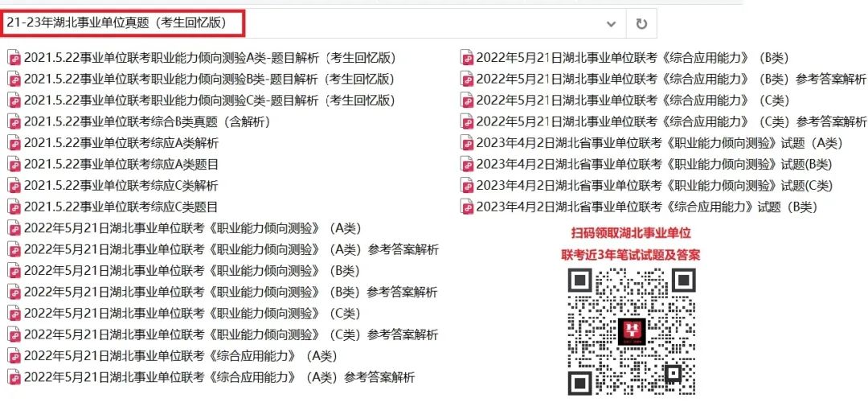Select PDF icon of 2021.5.22 职业能力倾向测验A类-题目解析
This screenshot has height=406, width=868.
(x=14, y=58)
